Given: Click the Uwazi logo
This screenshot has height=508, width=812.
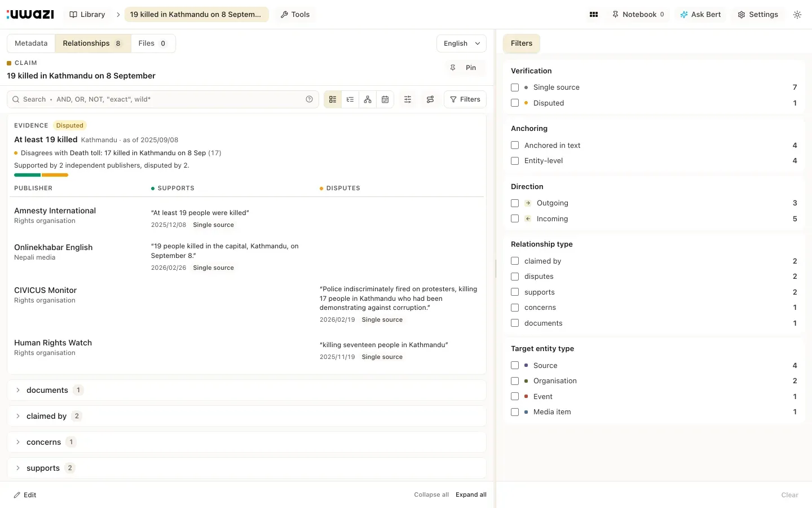Looking at the screenshot, I should (30, 14).
